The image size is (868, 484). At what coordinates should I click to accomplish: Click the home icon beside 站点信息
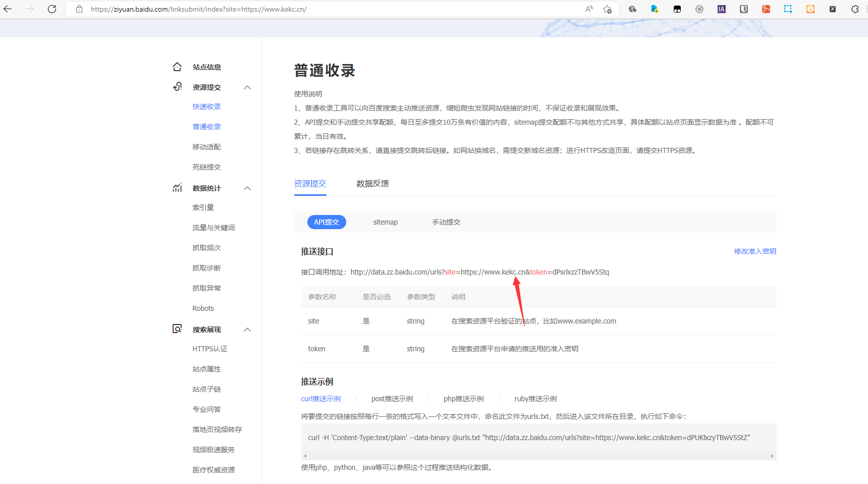[x=177, y=67]
